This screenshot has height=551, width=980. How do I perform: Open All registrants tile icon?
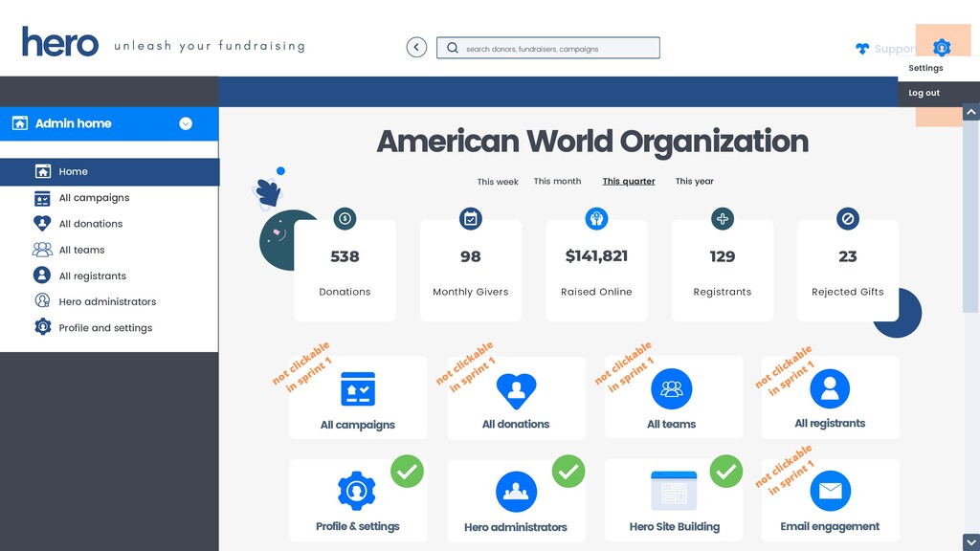pyautogui.click(x=830, y=388)
